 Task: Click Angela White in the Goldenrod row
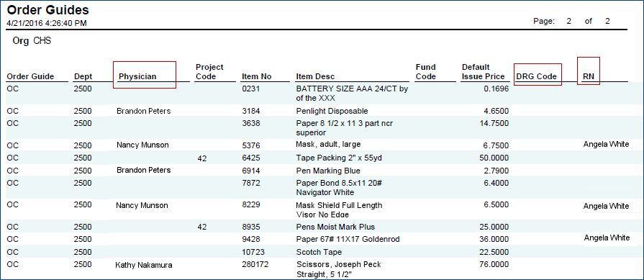[606, 238]
